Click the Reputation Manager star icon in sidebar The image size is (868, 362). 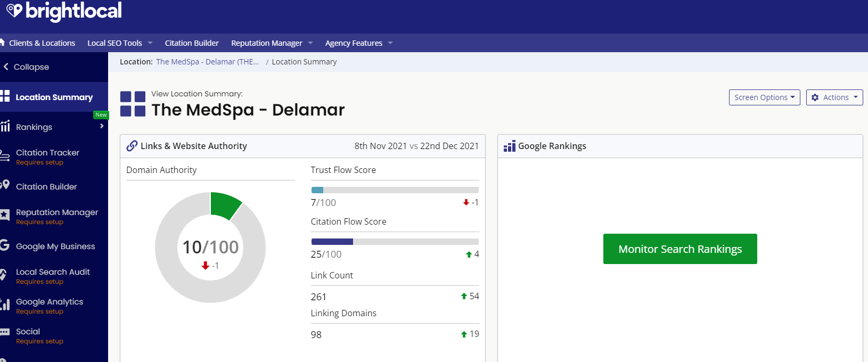coord(5,215)
